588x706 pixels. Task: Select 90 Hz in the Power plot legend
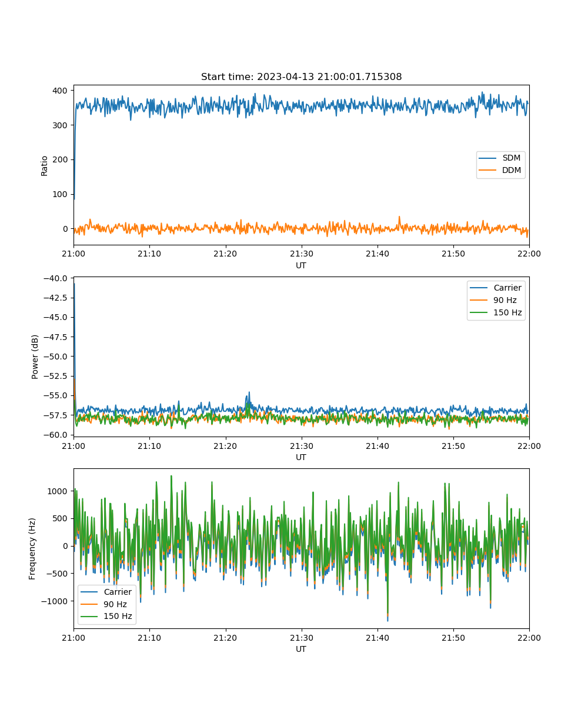[x=506, y=300]
